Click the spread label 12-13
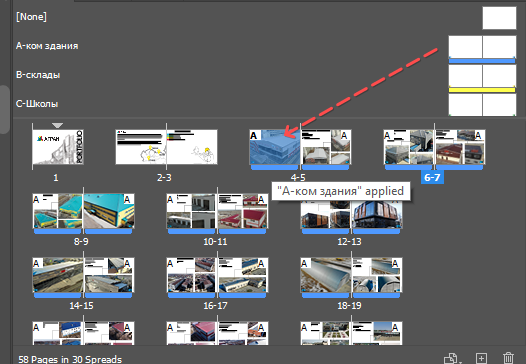 349,242
